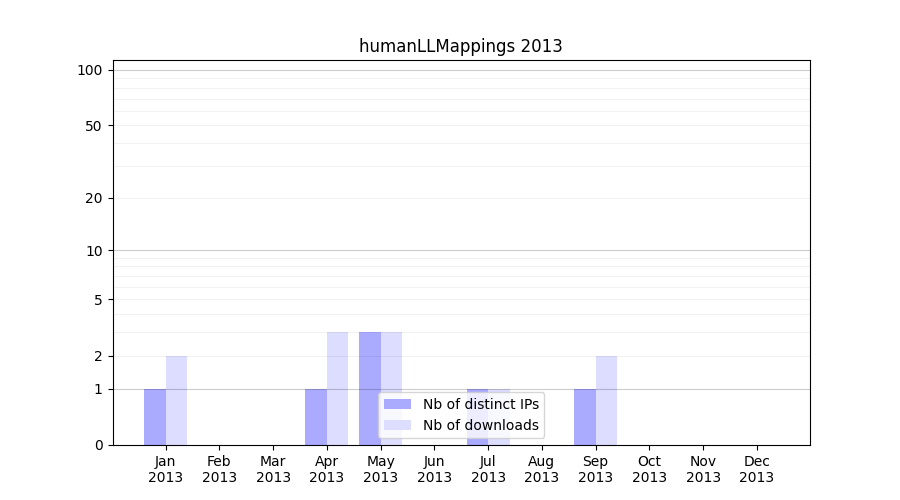Image resolution: width=900 pixels, height=500 pixels.
Task: Click the 20 y-axis tick label
Action: pyautogui.click(x=94, y=198)
